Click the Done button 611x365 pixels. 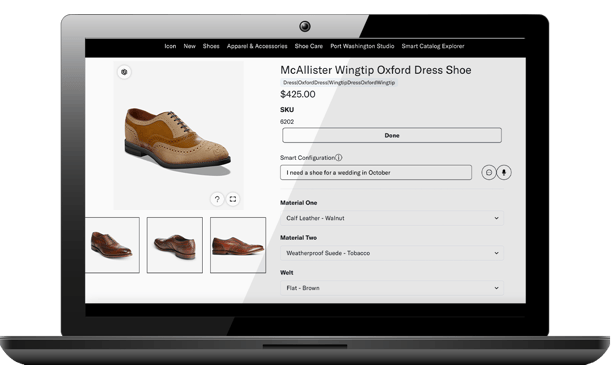tap(392, 135)
